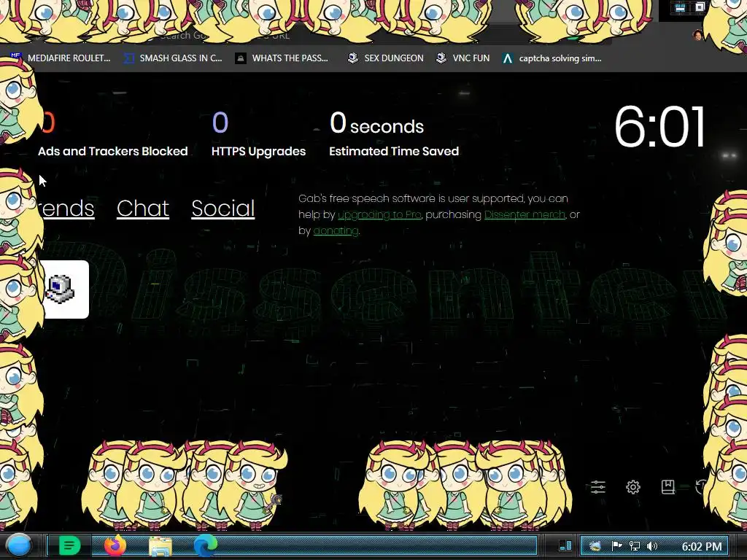The image size is (747, 560).
Task: Open the captcha solving sim... bookmark
Action: [552, 58]
